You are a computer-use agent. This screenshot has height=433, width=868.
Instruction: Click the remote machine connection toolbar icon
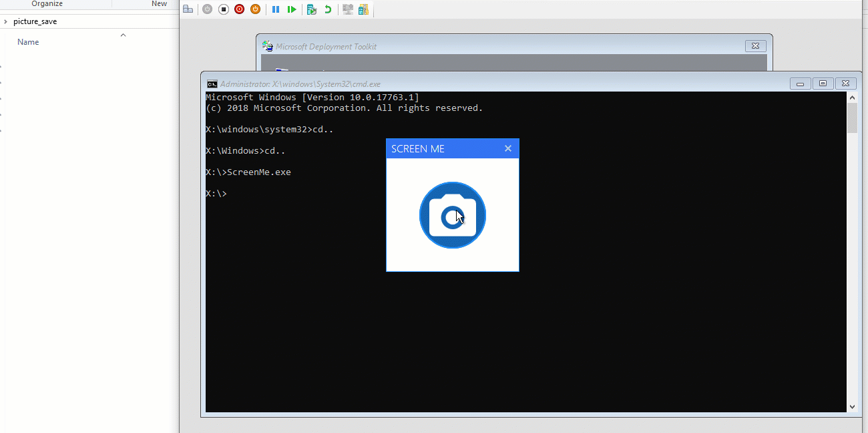[348, 9]
